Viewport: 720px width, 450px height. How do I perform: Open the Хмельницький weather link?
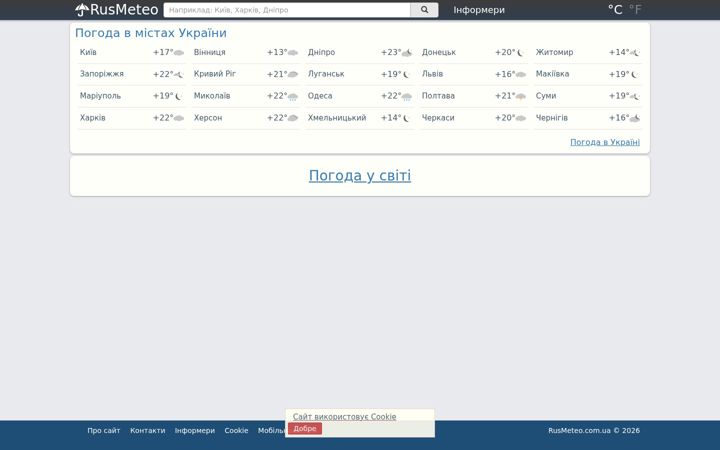coord(337,118)
